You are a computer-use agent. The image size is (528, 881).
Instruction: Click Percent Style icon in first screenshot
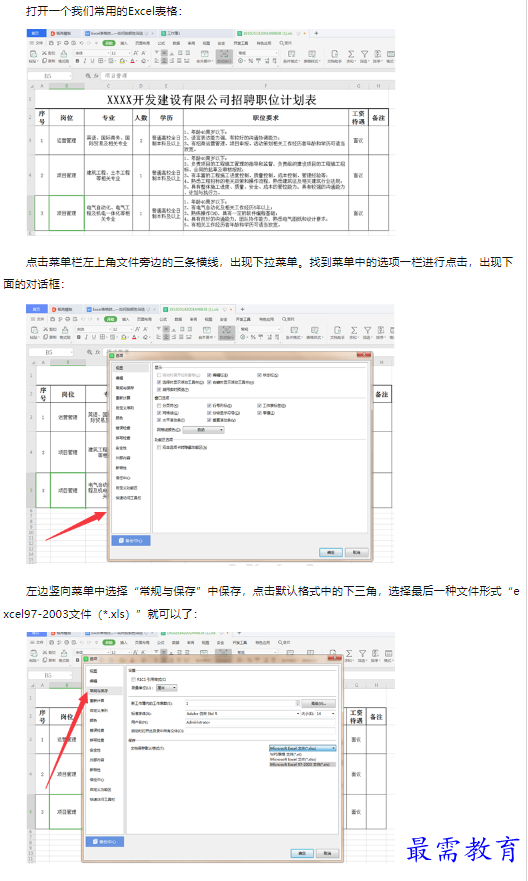click(x=251, y=61)
